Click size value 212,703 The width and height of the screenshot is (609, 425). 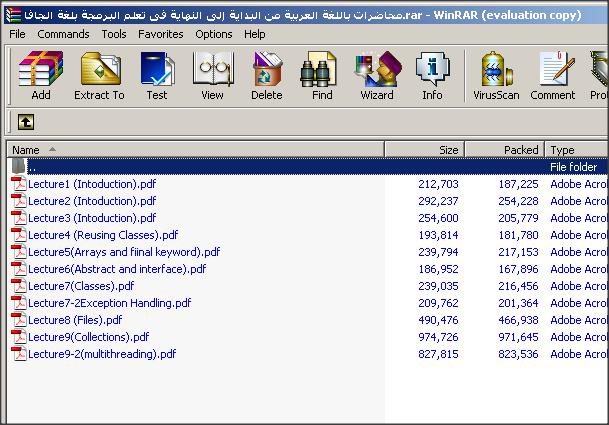tap(438, 184)
